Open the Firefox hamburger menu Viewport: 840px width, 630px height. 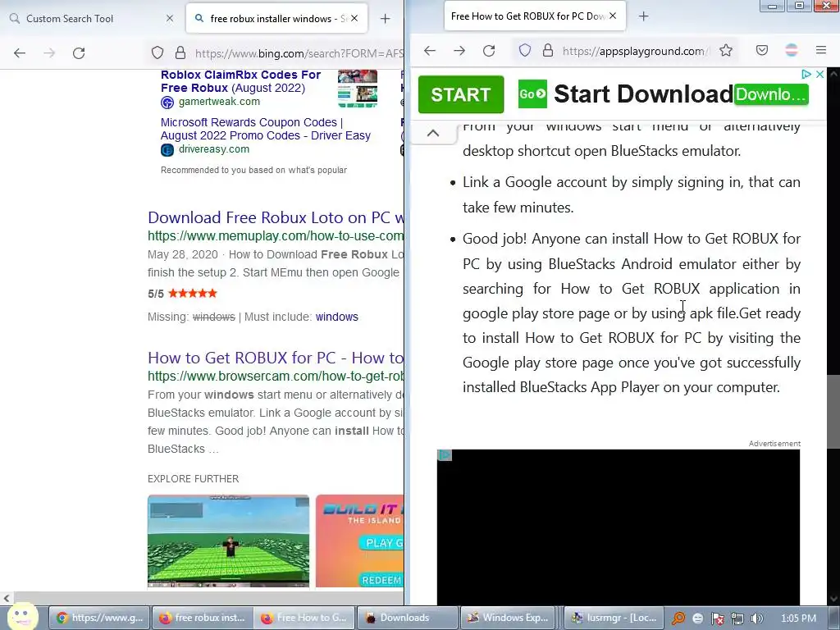(820, 50)
